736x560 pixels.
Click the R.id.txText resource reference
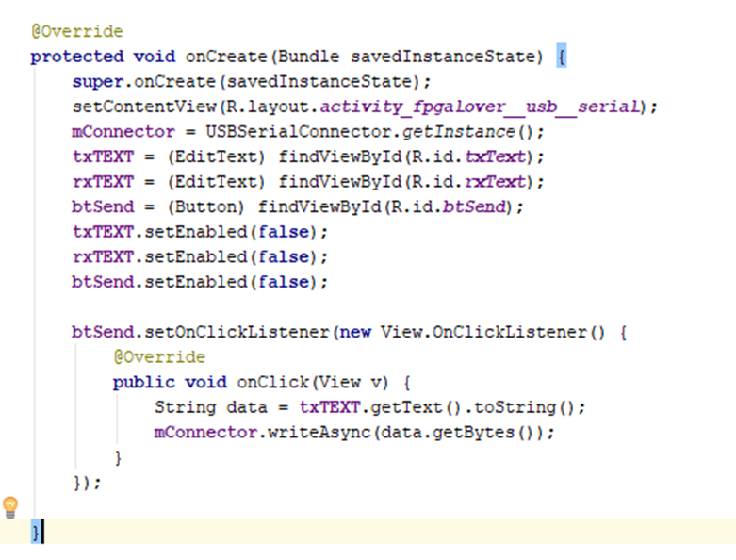[469, 156]
